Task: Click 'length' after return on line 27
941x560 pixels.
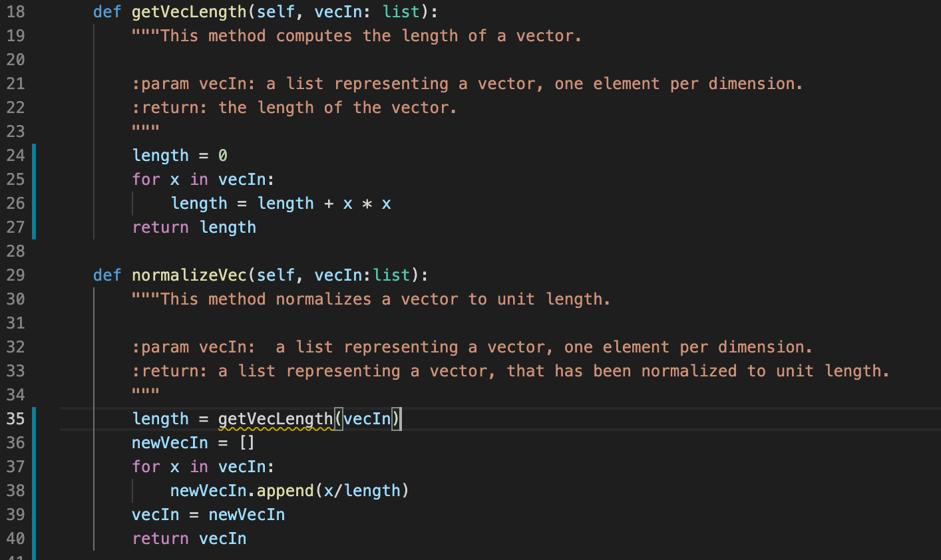Action: point(228,227)
